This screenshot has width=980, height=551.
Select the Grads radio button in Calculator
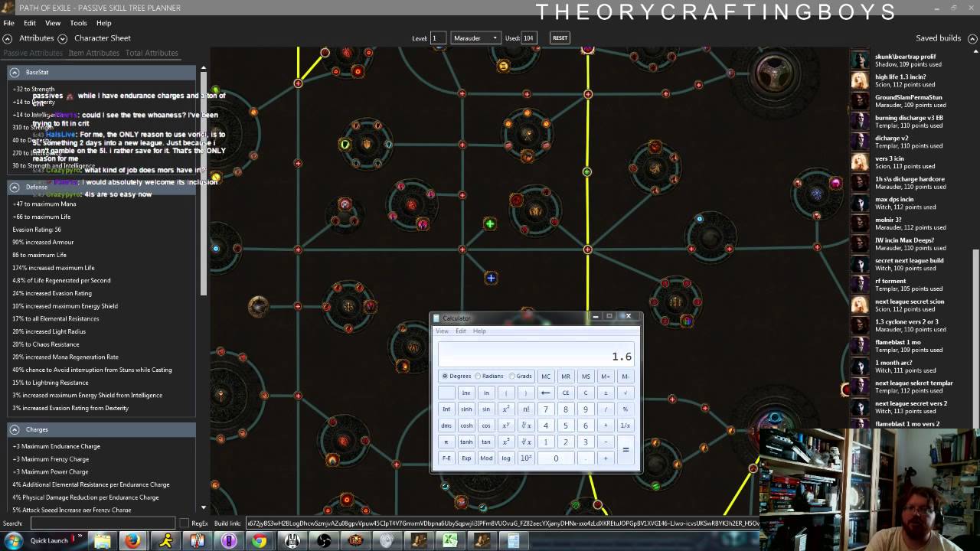pos(511,376)
